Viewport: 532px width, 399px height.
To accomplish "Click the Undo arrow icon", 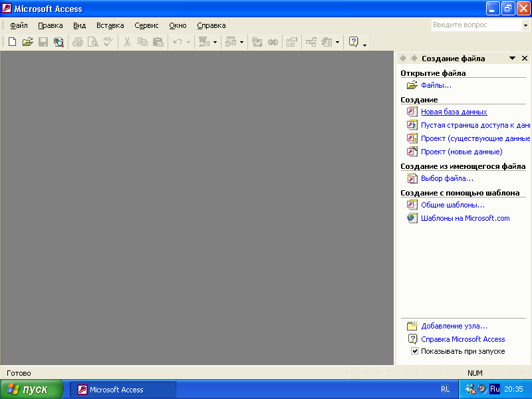I will (178, 42).
